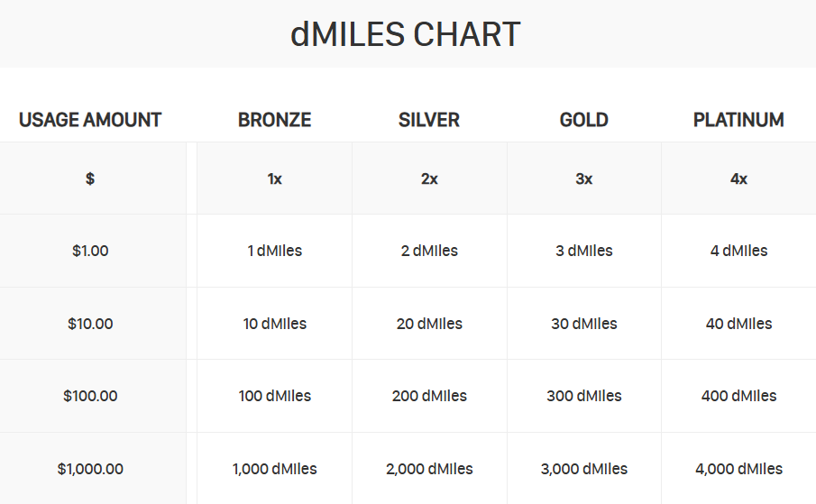Click the SILVER column header
This screenshot has width=816, height=504.
click(x=429, y=120)
